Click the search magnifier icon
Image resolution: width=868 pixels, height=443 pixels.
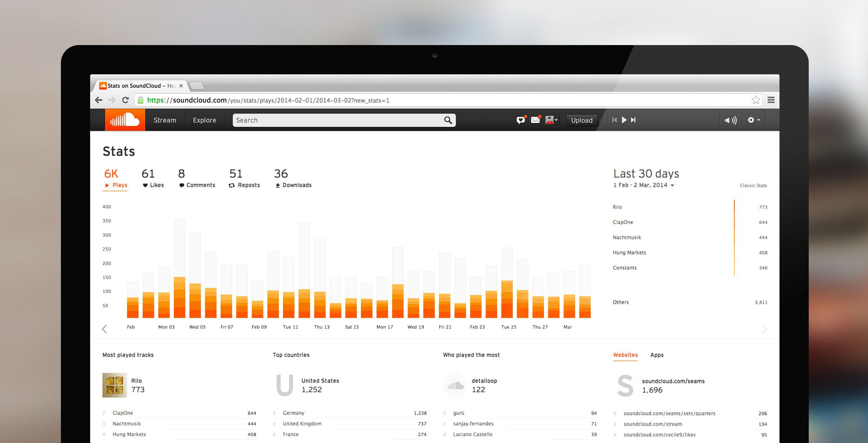448,120
